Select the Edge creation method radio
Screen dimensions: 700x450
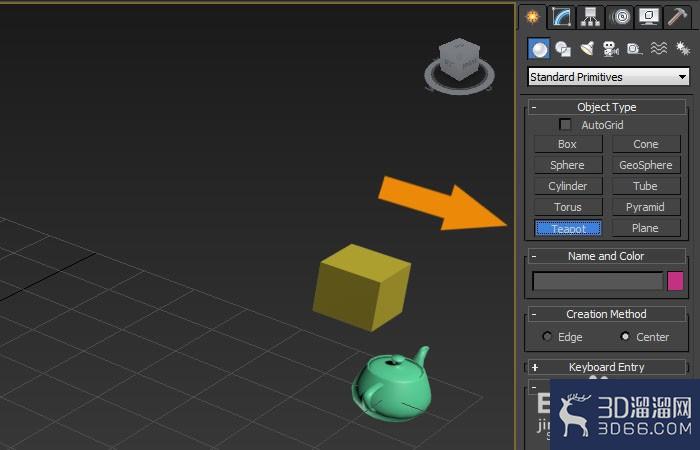[547, 336]
